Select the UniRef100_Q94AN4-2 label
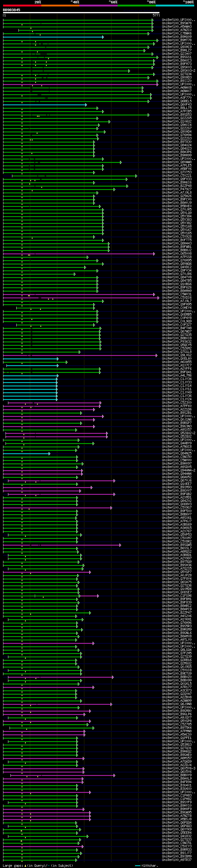This screenshot has height=868, width=197. click(x=179, y=470)
